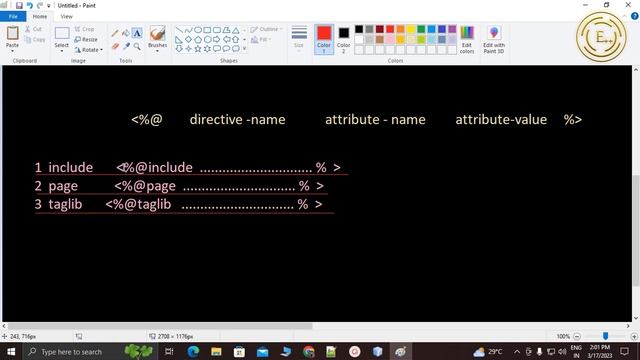The width and height of the screenshot is (640, 360).
Task: Choose the Pentagon shape
Action: (198, 40)
